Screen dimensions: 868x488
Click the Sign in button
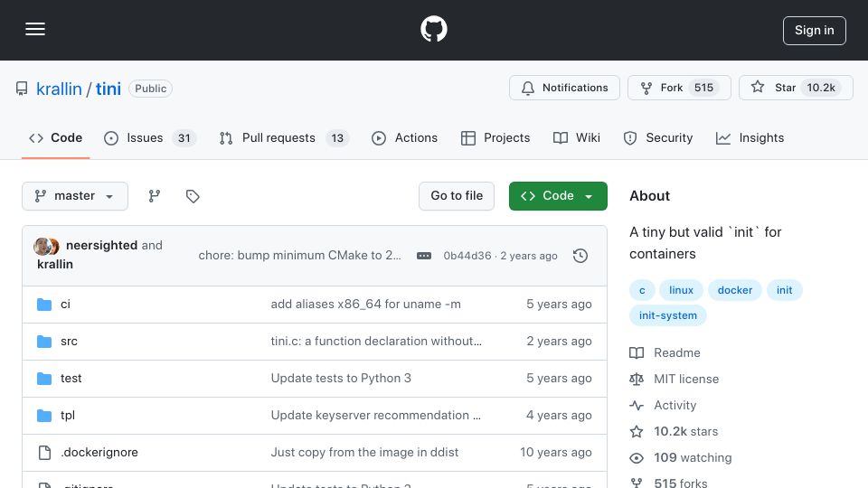(x=815, y=31)
